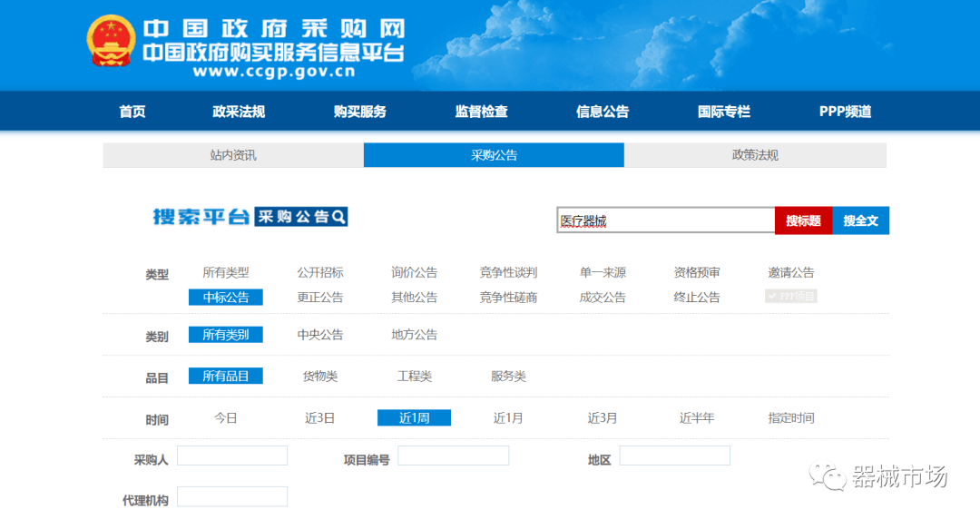Screen dimensions: 980x519
Task: Select type 竞争性磋商
Action: click(x=508, y=297)
